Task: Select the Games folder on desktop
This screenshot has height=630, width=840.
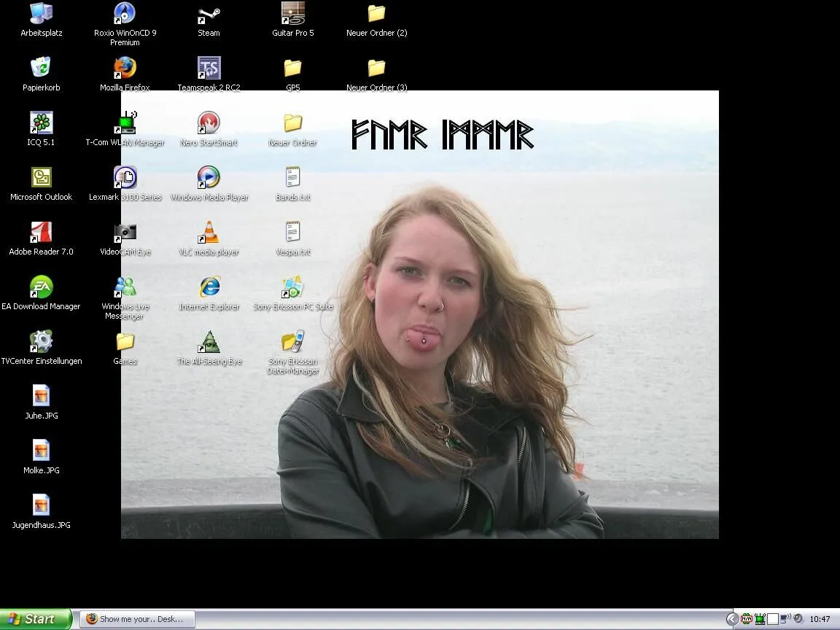Action: 125,342
